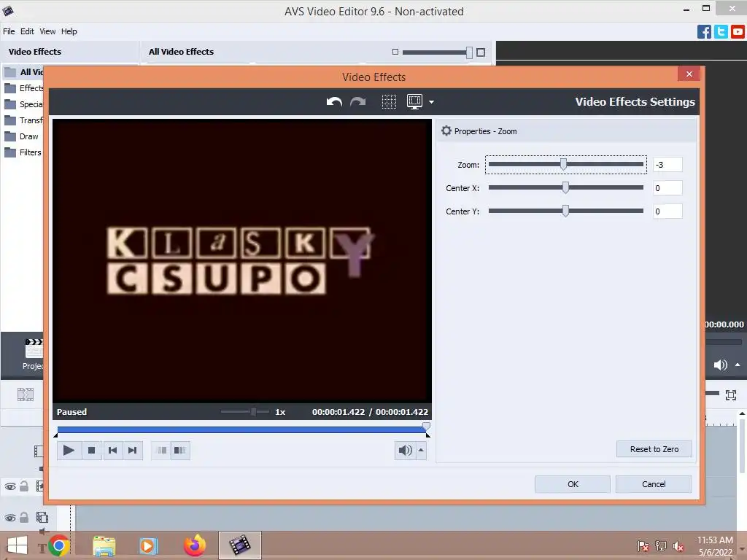The image size is (747, 560).
Task: Expand main window volume arrow
Action: (738, 365)
